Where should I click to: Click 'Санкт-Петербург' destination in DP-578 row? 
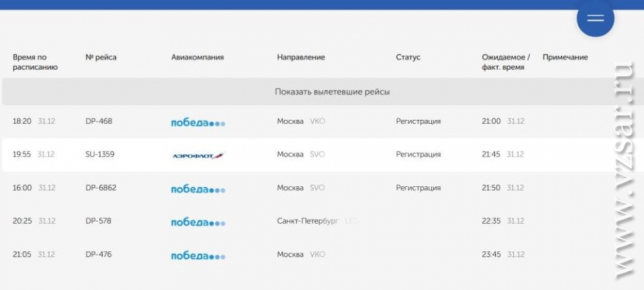coord(308,221)
